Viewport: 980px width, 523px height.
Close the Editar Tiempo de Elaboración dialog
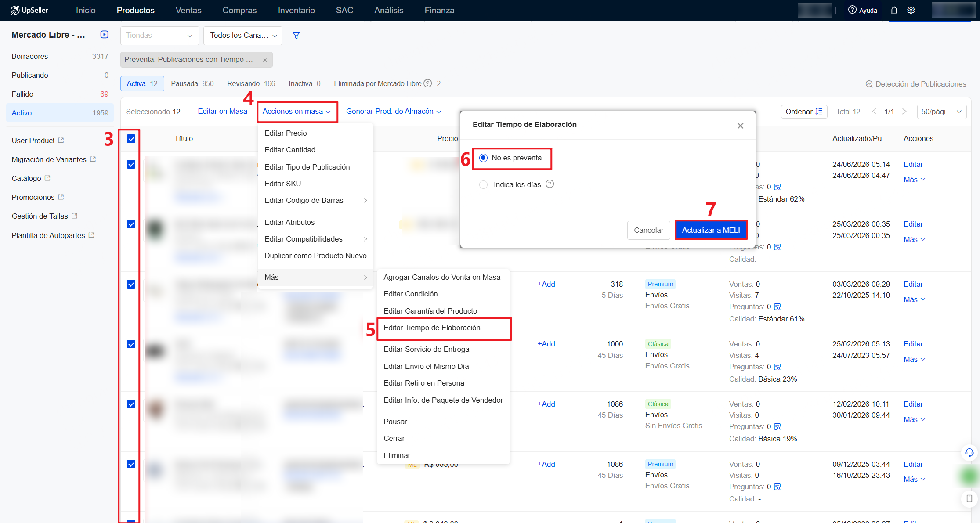[x=741, y=126]
